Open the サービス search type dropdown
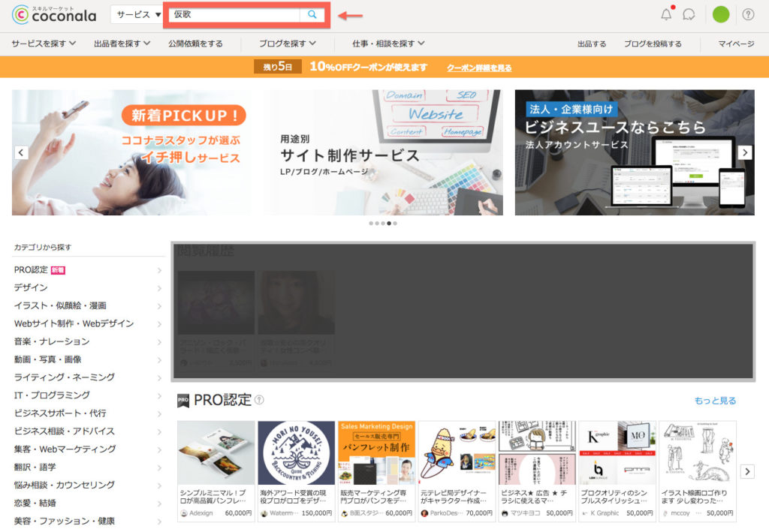 (138, 14)
